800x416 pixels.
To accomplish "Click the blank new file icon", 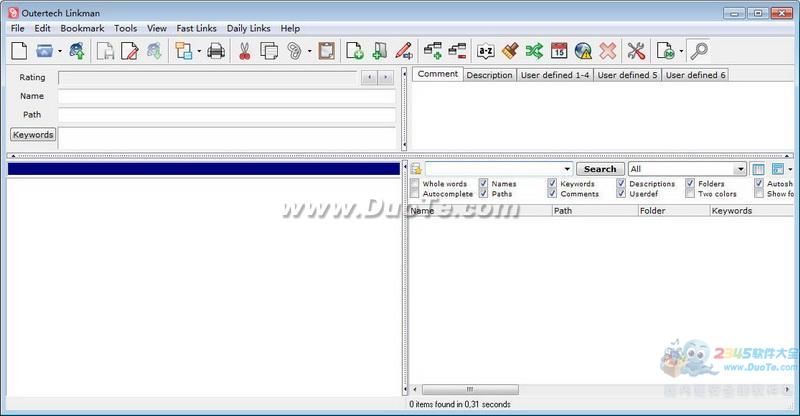I will (19, 51).
